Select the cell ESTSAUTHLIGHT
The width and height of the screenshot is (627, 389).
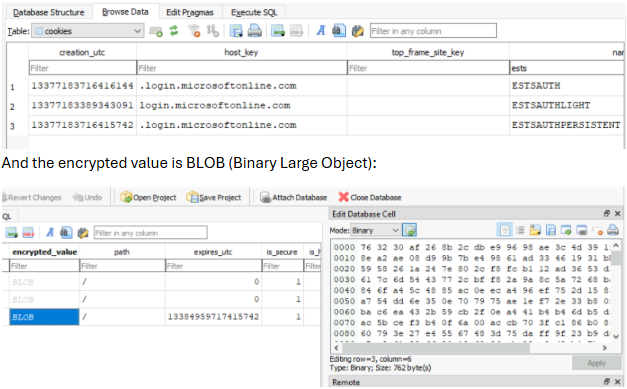(x=566, y=106)
